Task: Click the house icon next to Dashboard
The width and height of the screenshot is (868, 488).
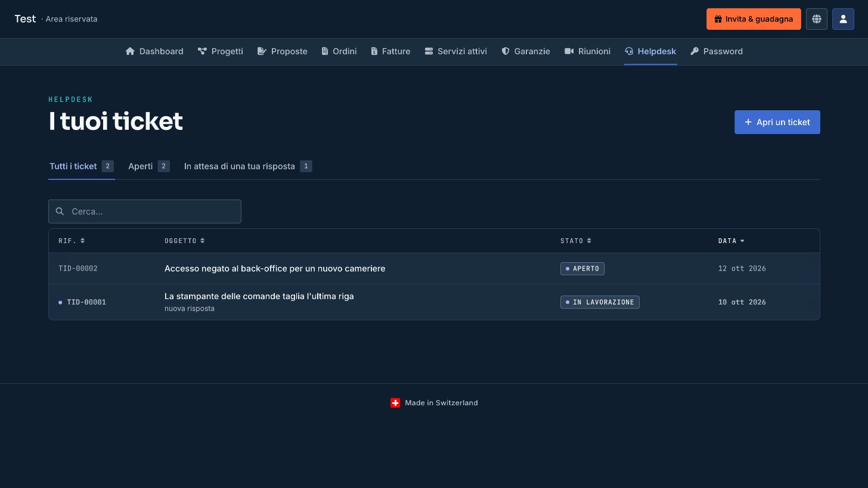Action: pos(130,51)
